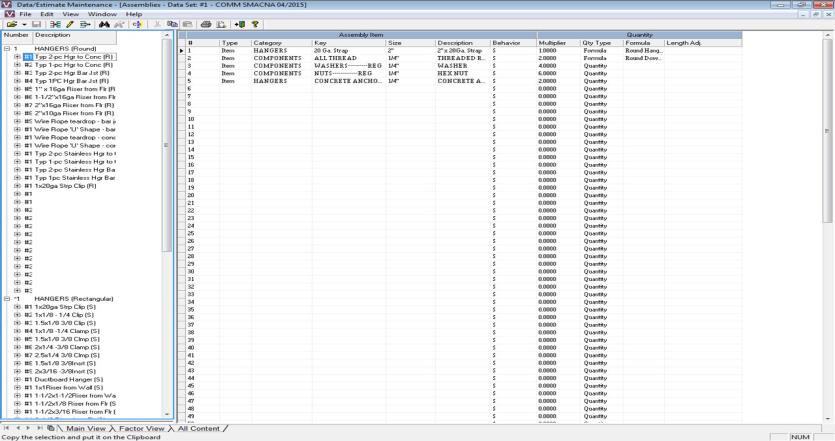
Task: Click the Round Hang... formula cell
Action: tap(644, 51)
